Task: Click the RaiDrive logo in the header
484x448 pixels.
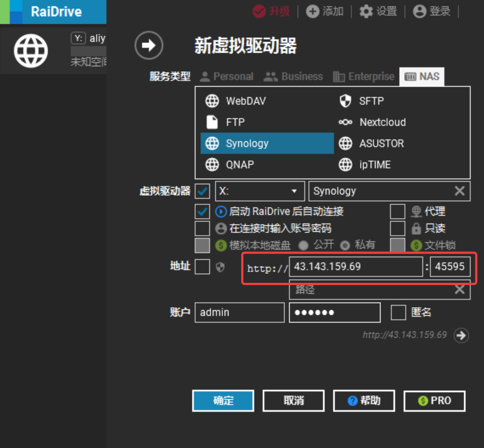Action: (53, 12)
